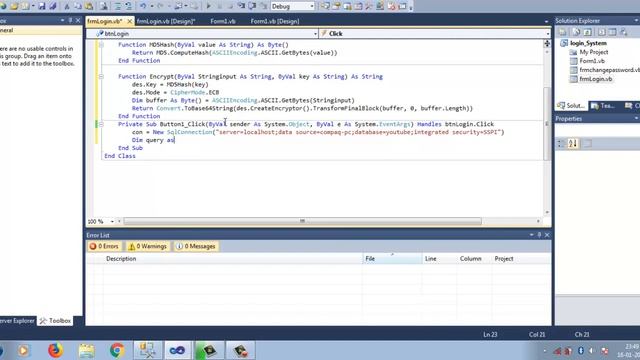Switch to the Toolbox tab

coord(56,321)
